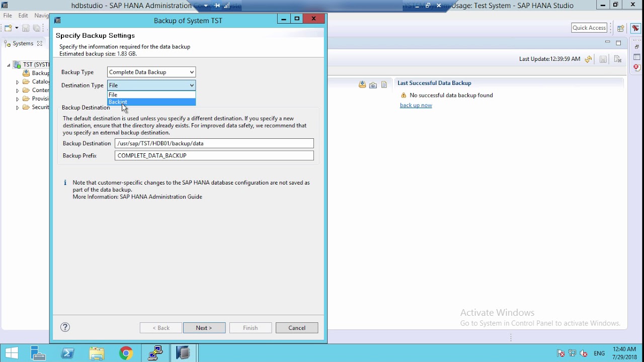Click the network status tray icon
This screenshot has width=644, height=362.
573,353
